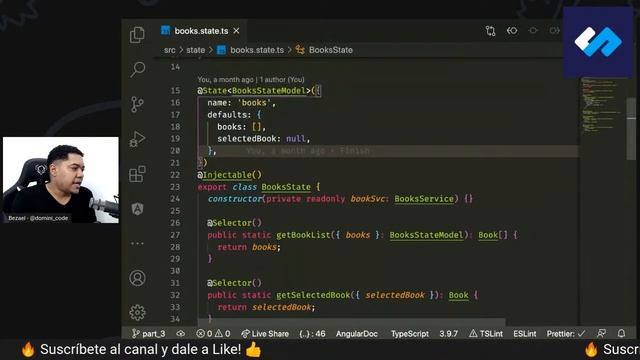Click the sync changes cloud icon in status bar
Image resolution: width=640 pixels, height=360 pixels.
coord(180,333)
